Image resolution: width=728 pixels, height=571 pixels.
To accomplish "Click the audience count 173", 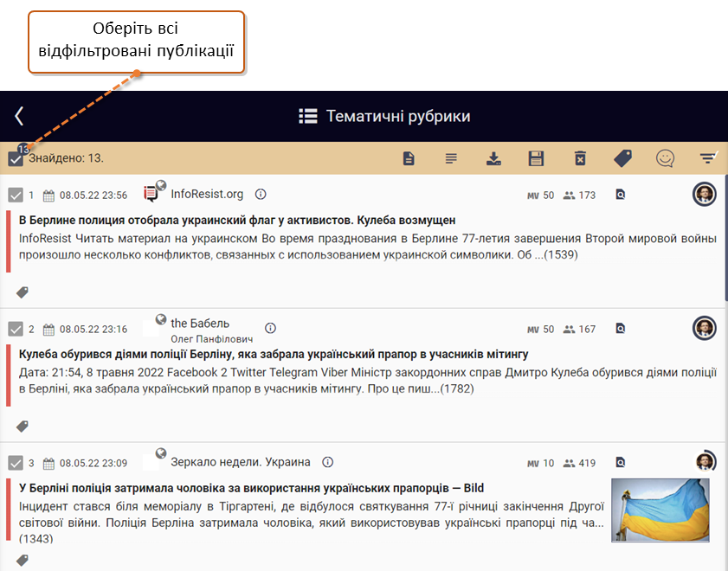I will tap(587, 195).
